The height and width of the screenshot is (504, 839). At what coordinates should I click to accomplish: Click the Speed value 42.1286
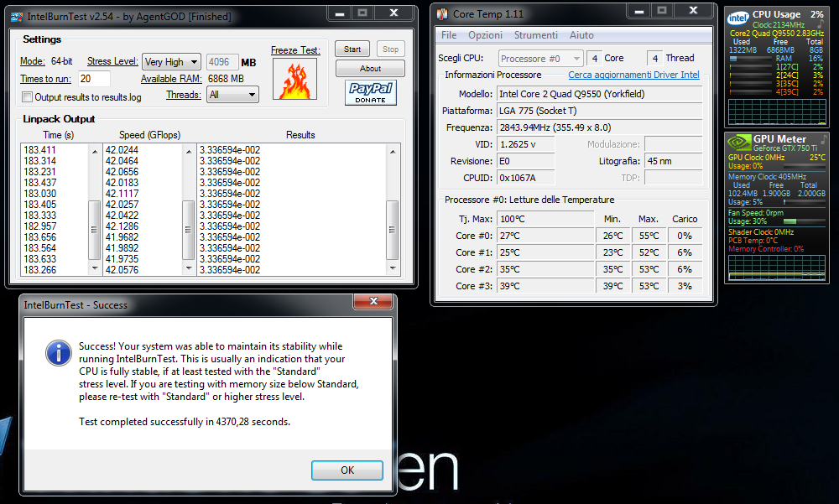[x=122, y=226]
